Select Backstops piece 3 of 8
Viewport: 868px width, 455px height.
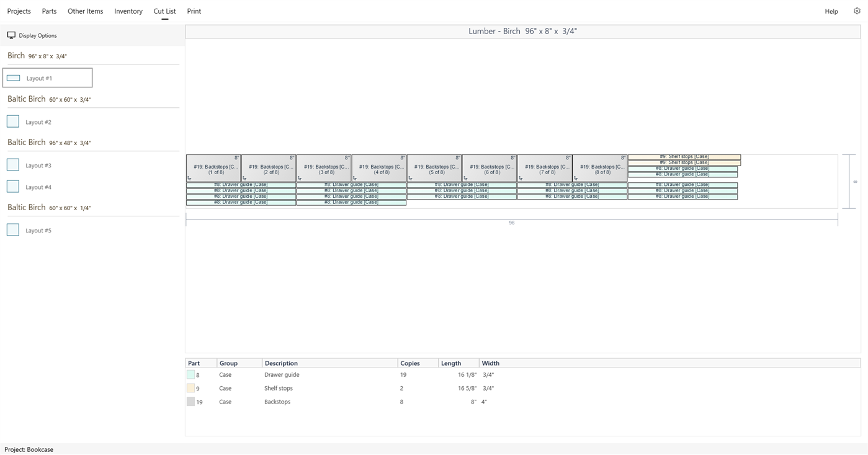click(324, 168)
